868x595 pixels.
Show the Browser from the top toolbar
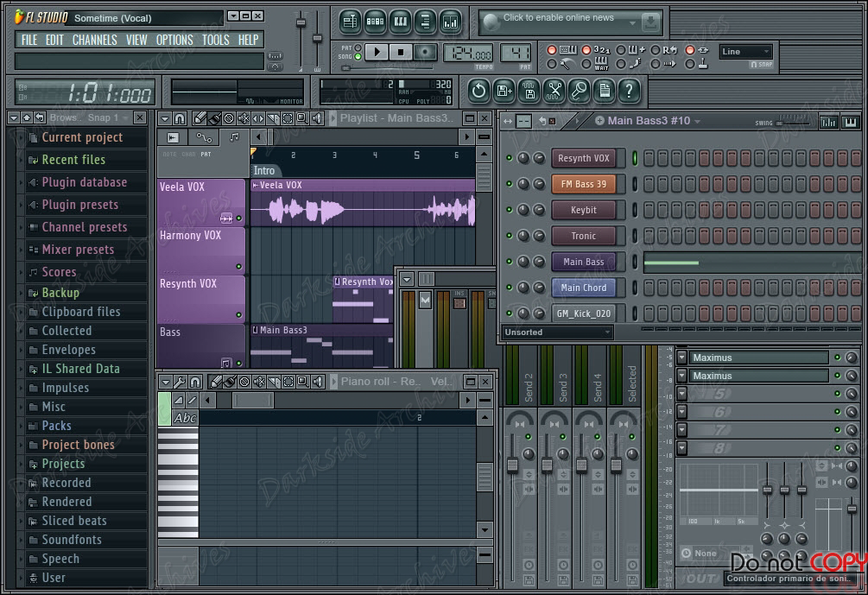pyautogui.click(x=425, y=22)
